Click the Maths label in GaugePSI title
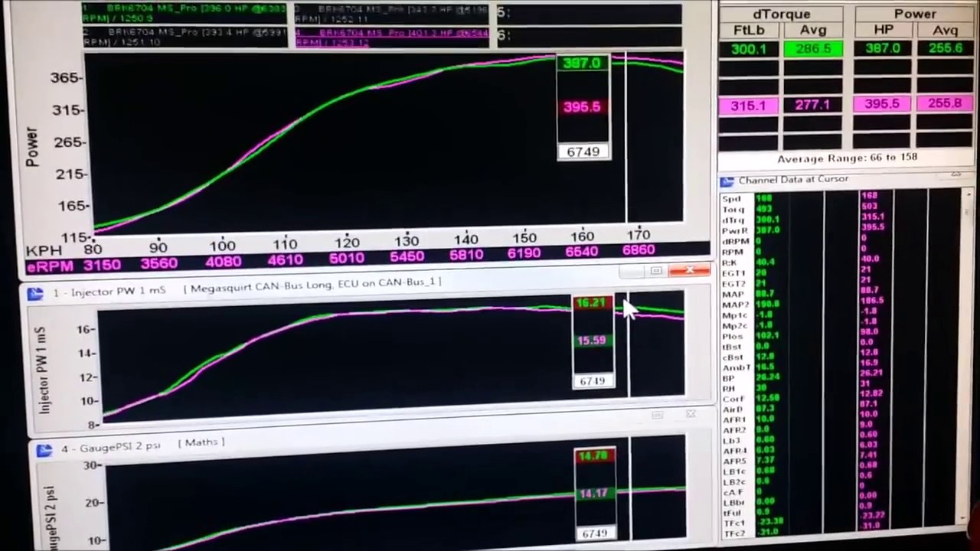Screen dimensions: 980x551 point(201,442)
